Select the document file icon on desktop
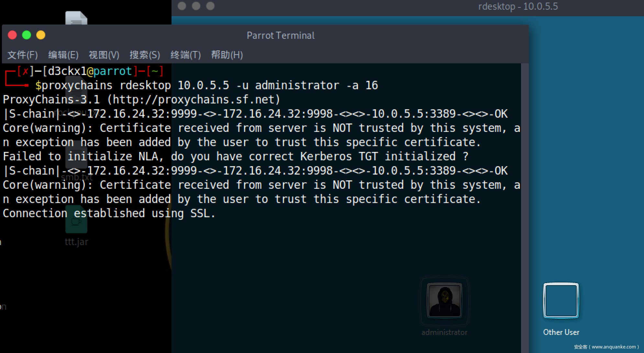This screenshot has width=644, height=353. coord(76,18)
